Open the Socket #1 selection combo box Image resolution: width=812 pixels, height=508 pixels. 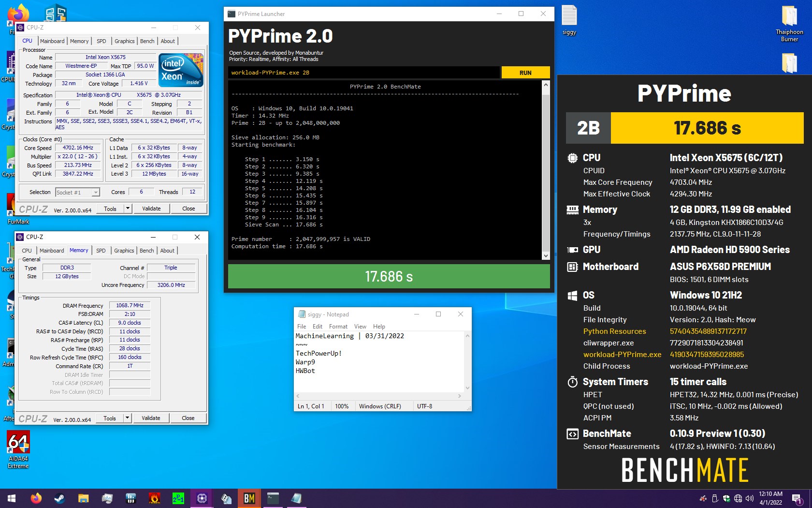(77, 192)
